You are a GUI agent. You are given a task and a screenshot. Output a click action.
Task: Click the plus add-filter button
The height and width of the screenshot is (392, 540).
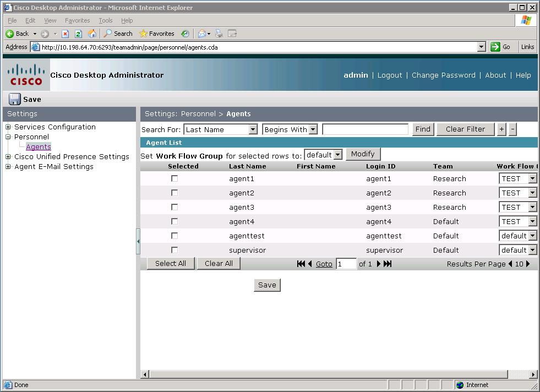coord(502,129)
